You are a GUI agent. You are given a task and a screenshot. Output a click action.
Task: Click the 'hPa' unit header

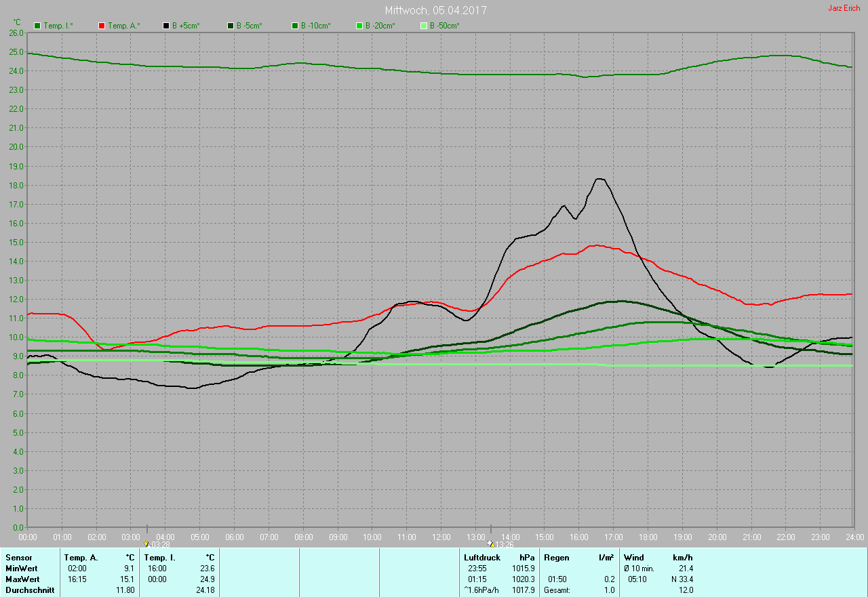pyautogui.click(x=527, y=558)
